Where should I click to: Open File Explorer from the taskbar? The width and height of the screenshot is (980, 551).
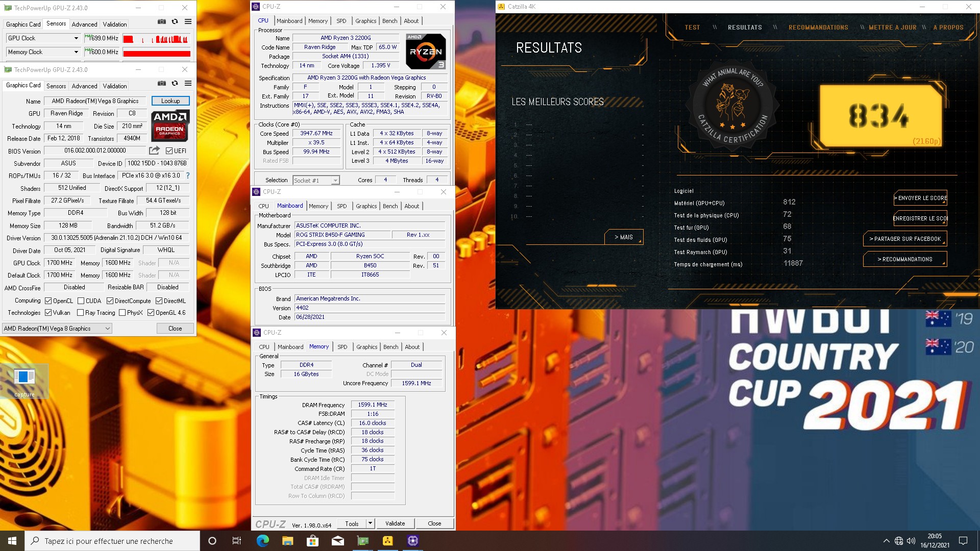[x=287, y=541]
